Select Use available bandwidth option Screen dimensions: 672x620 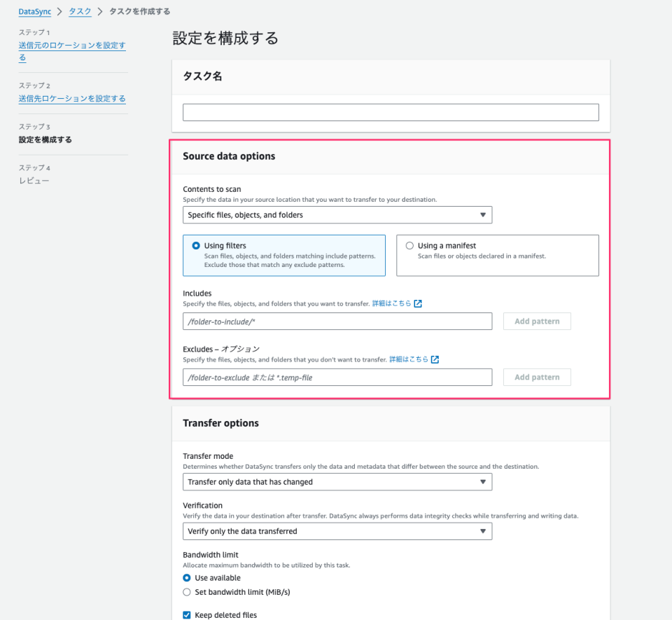pyautogui.click(x=187, y=578)
